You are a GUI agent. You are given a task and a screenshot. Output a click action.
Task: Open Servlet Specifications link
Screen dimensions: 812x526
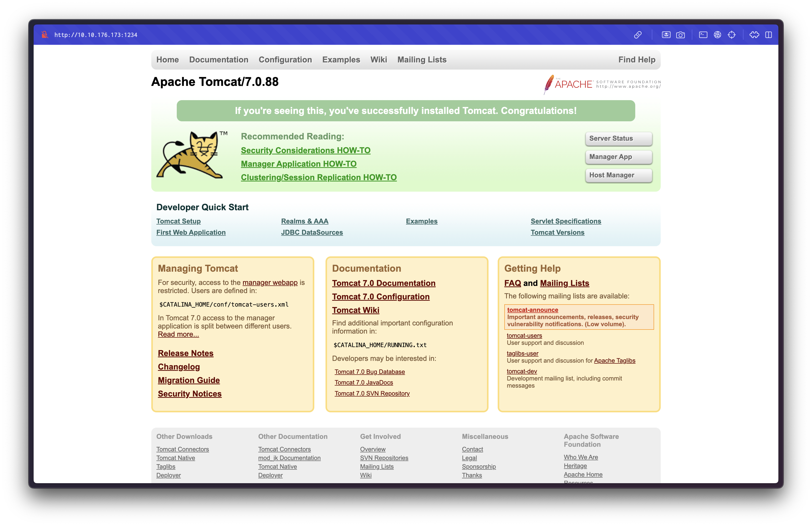[566, 221]
